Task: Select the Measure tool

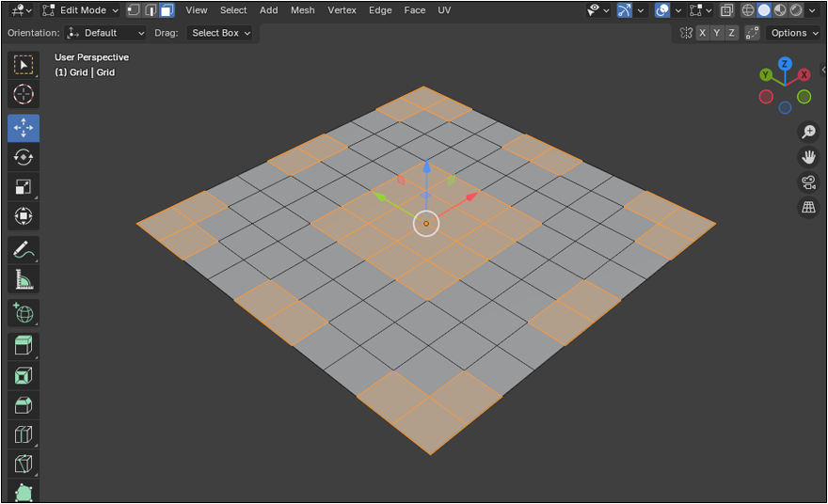Action: (24, 279)
